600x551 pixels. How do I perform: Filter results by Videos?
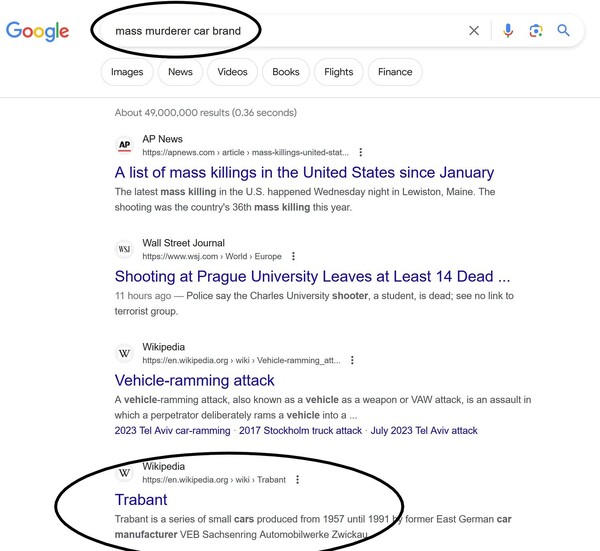click(x=232, y=72)
